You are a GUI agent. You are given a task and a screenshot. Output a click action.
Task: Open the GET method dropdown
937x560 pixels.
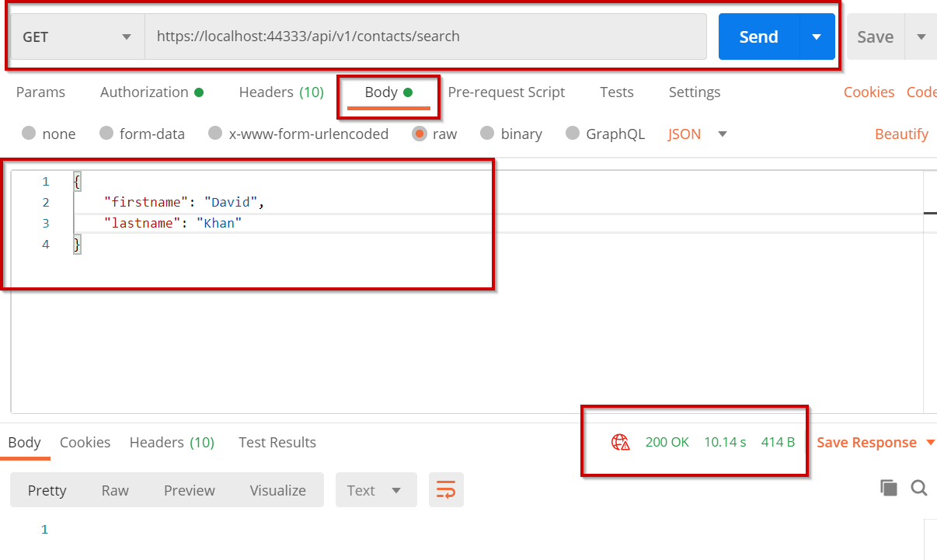[x=77, y=37]
